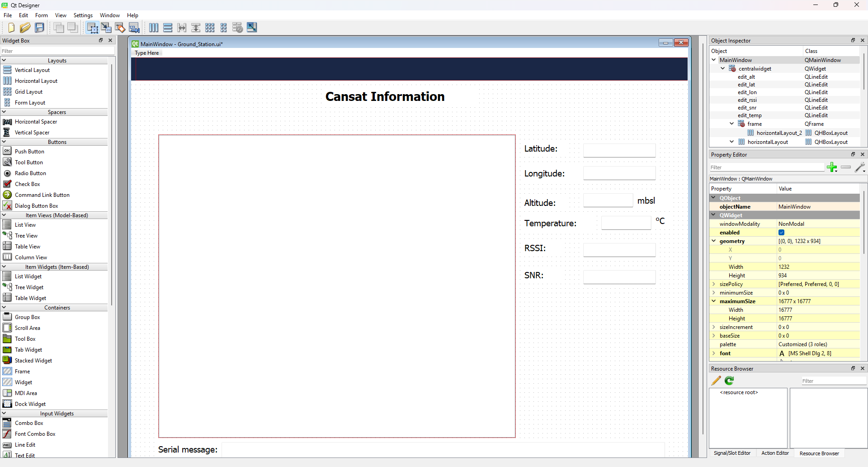Apply Lay Out Vertically
This screenshot has width=868, height=467.
point(168,28)
